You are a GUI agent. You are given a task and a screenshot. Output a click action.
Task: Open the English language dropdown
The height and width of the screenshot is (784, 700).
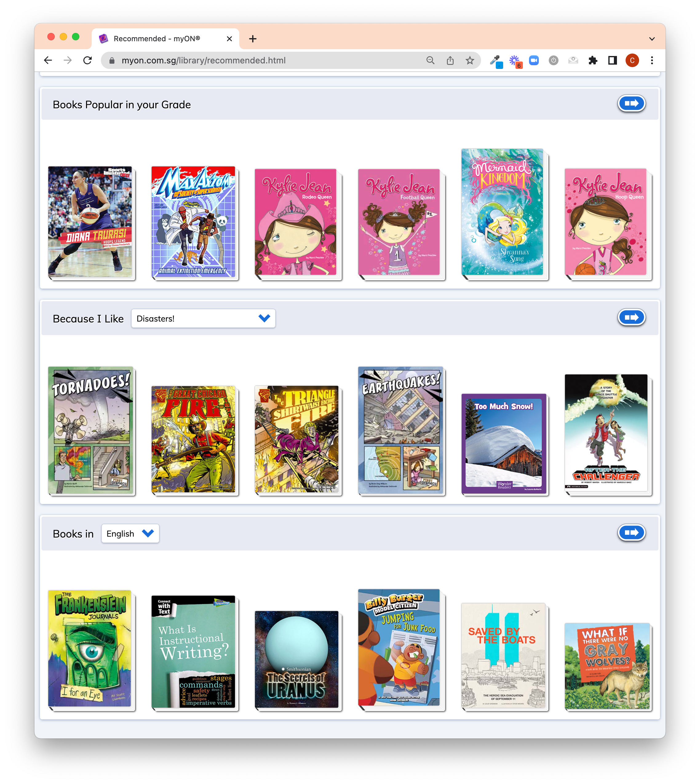(x=130, y=534)
